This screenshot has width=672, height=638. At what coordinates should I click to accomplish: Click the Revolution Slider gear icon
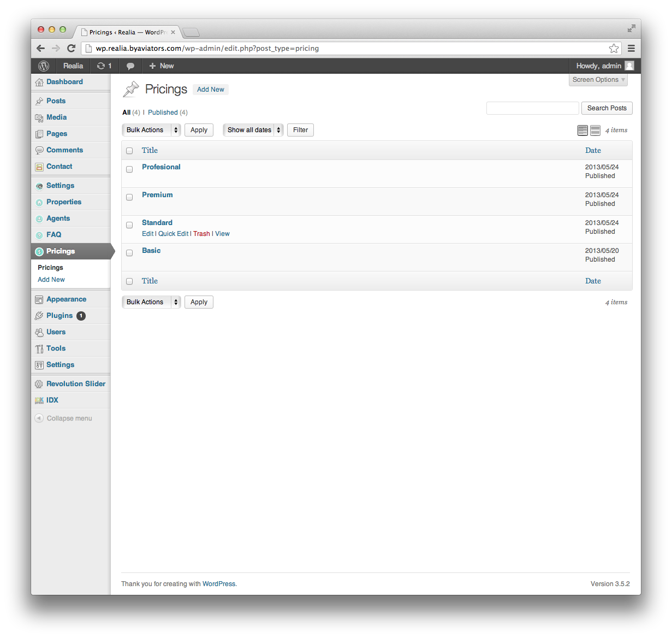point(39,384)
